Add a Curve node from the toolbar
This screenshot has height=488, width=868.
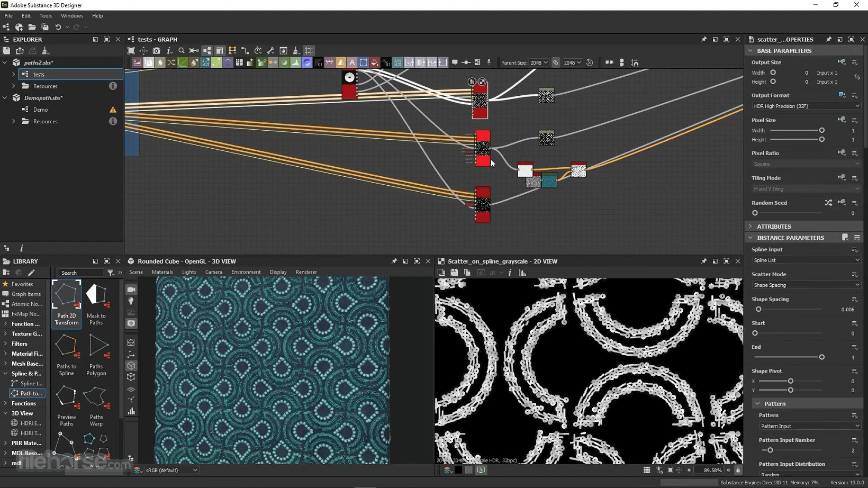pyautogui.click(x=183, y=62)
